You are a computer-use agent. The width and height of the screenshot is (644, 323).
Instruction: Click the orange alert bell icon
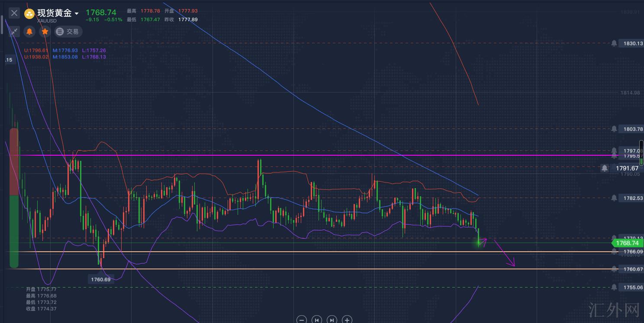coord(29,32)
